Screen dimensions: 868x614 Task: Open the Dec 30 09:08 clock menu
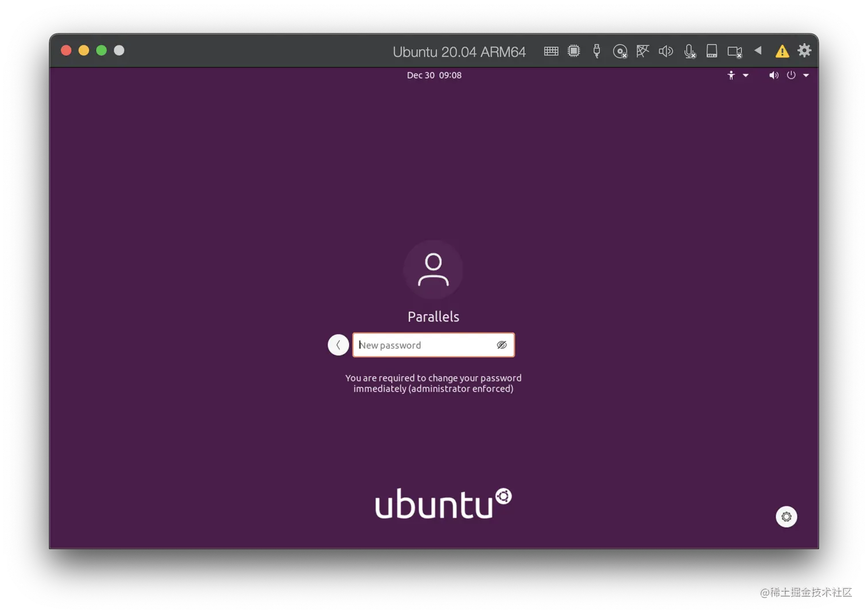pos(434,75)
